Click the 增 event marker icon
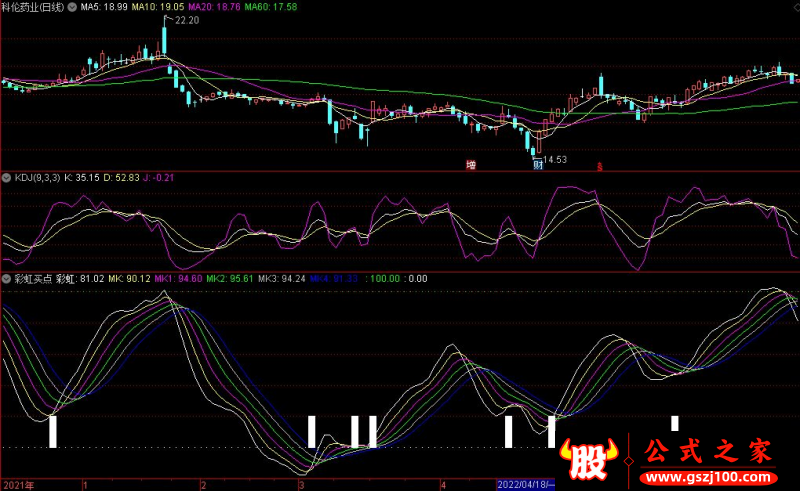 click(x=471, y=163)
